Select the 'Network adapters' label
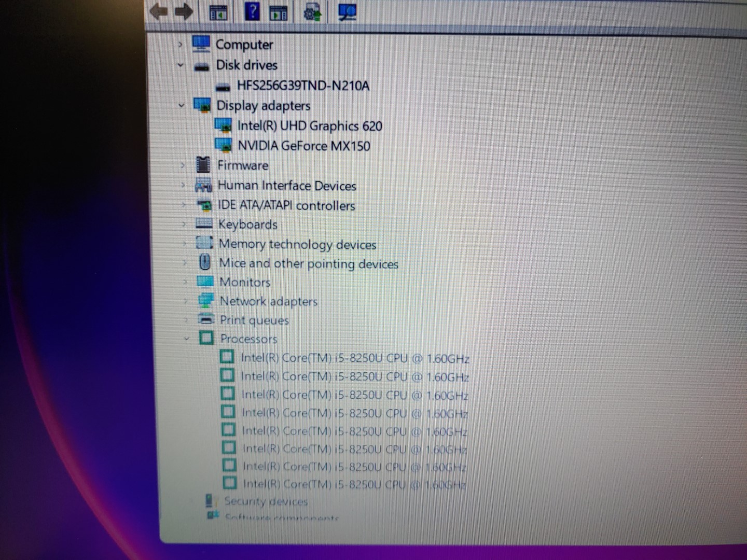This screenshot has height=560, width=747. [269, 301]
